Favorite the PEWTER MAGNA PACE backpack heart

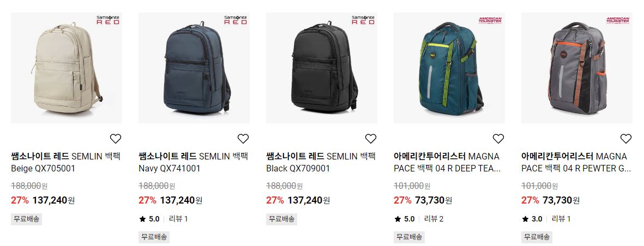tap(626, 139)
